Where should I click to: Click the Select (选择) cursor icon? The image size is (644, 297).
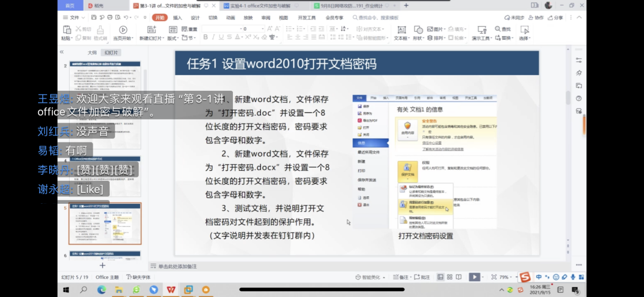[x=524, y=29]
